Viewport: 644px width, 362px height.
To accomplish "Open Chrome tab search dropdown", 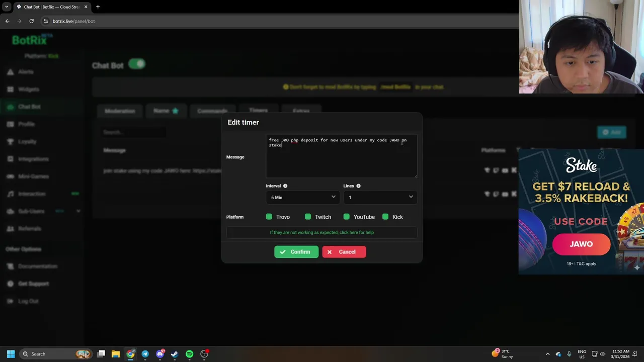I will [7, 7].
